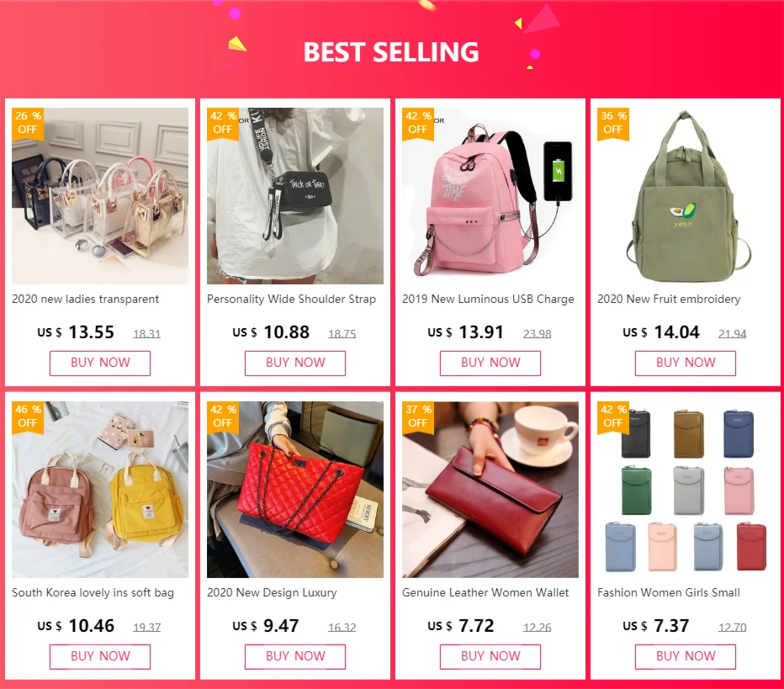784x689 pixels.
Task: Open the transparent handbags product photo
Action: click(x=100, y=196)
